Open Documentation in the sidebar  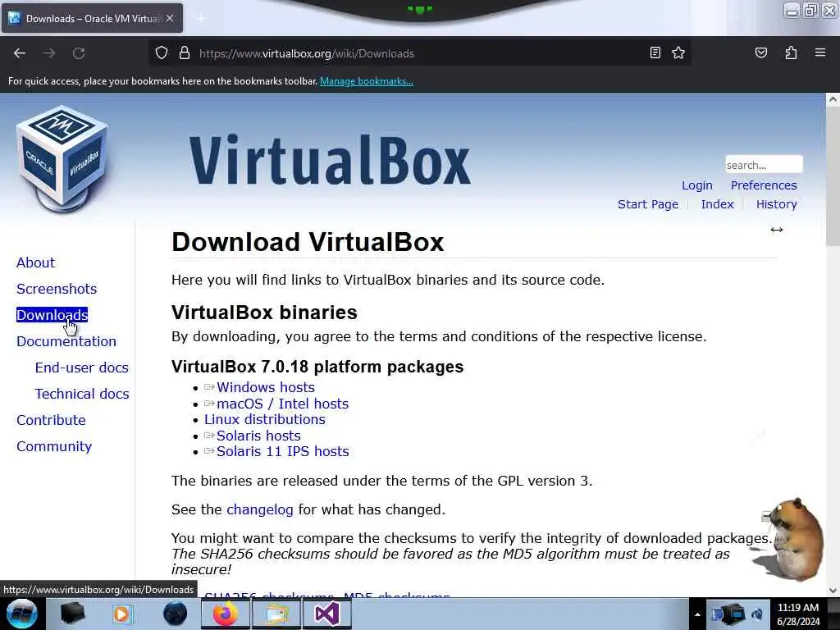tap(66, 341)
